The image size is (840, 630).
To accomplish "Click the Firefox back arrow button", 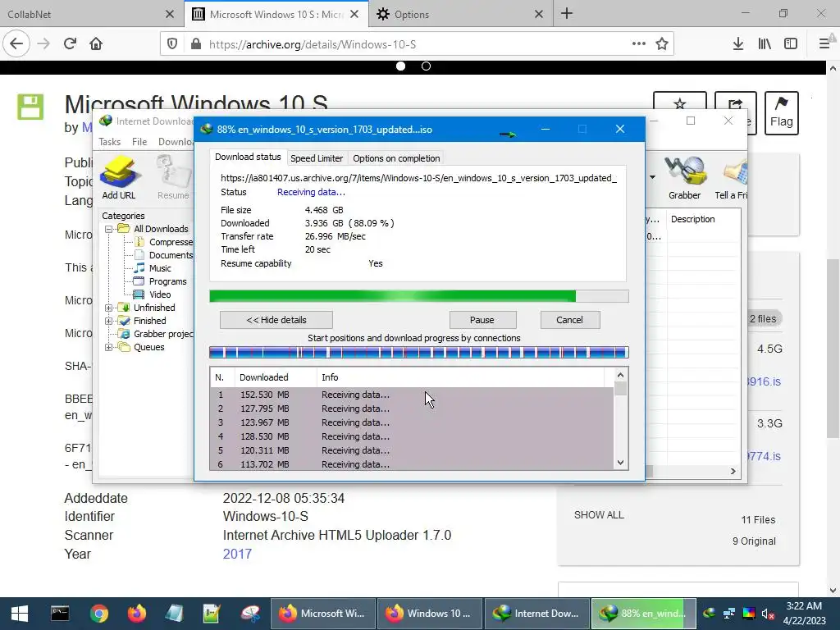I will point(16,44).
